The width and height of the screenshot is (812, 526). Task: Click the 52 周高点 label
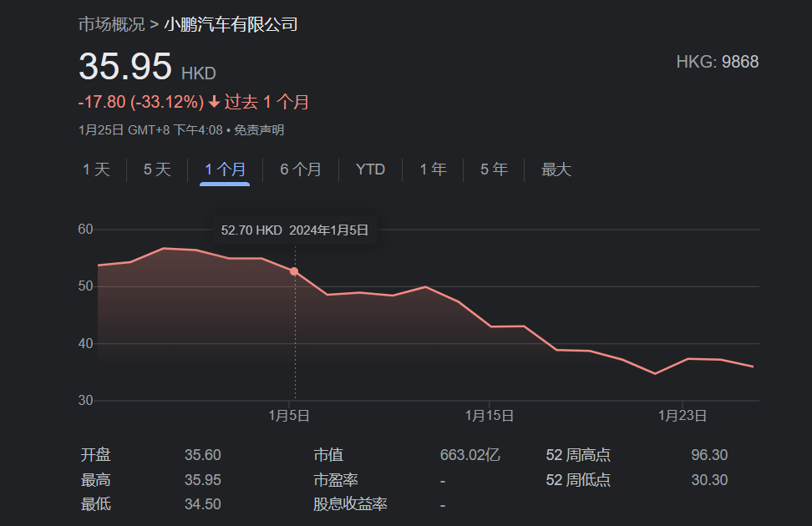(578, 455)
